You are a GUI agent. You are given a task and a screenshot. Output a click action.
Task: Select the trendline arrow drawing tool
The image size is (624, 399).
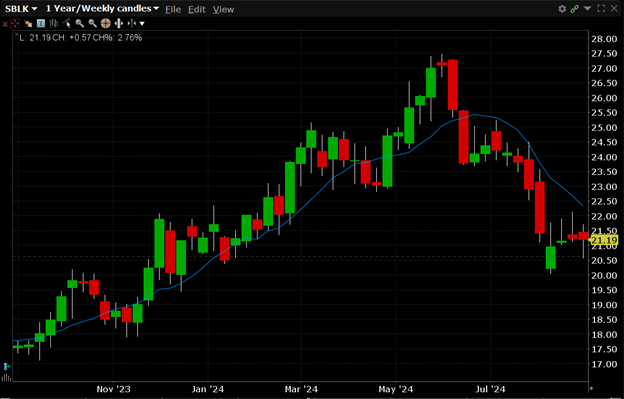coord(28,23)
